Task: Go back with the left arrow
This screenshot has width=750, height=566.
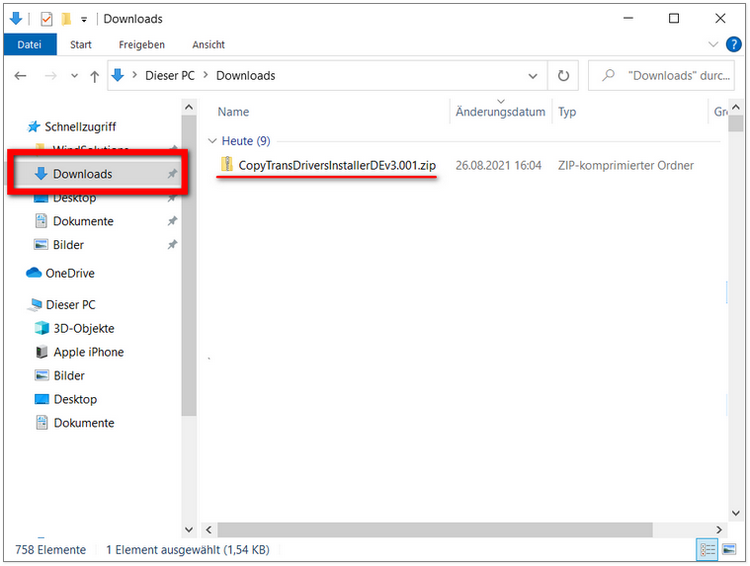Action: coord(20,76)
